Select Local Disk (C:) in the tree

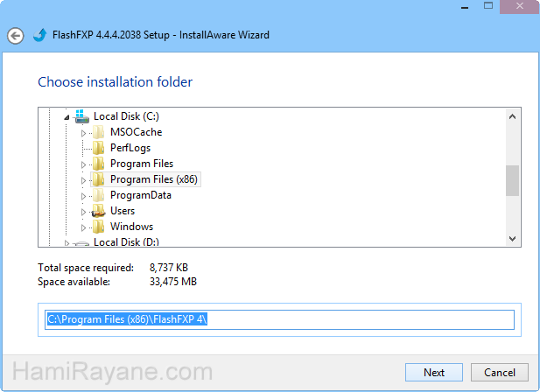click(126, 116)
